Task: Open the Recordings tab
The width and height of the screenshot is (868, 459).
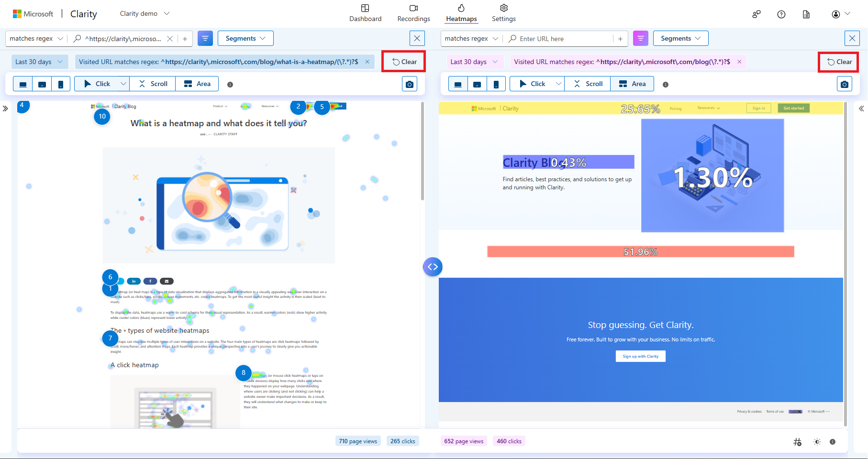Action: (413, 13)
